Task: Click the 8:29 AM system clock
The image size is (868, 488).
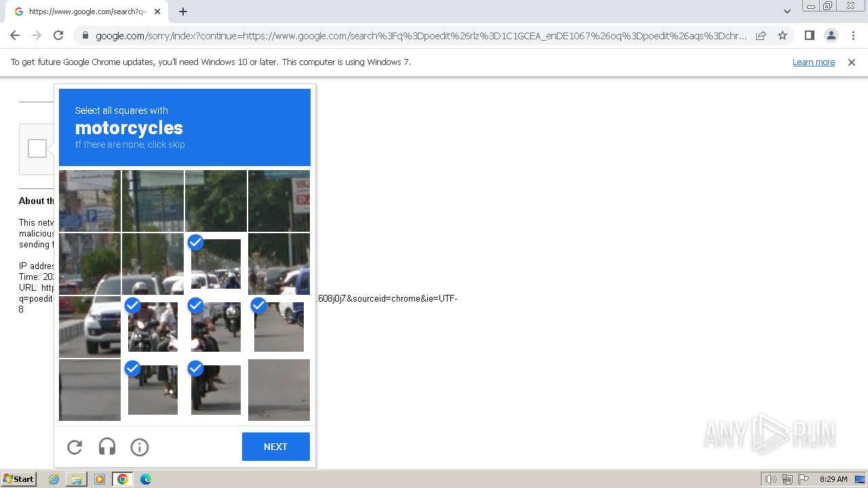Action: (x=833, y=479)
